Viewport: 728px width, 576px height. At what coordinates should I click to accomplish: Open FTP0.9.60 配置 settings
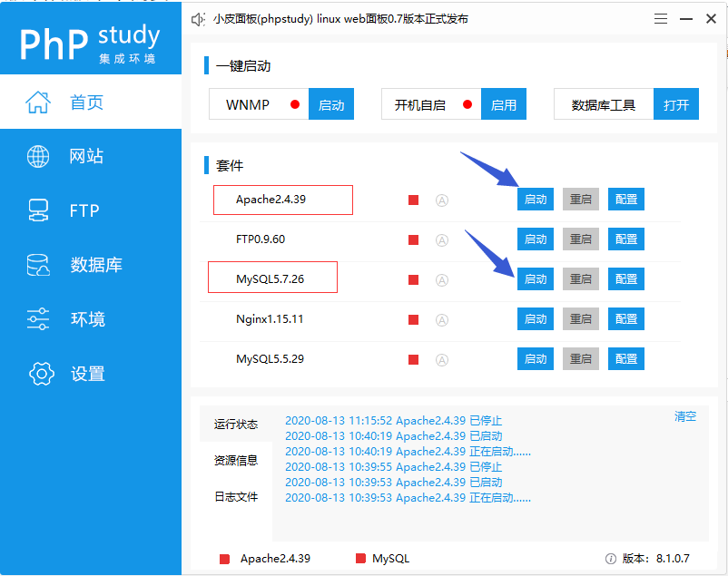[626, 239]
